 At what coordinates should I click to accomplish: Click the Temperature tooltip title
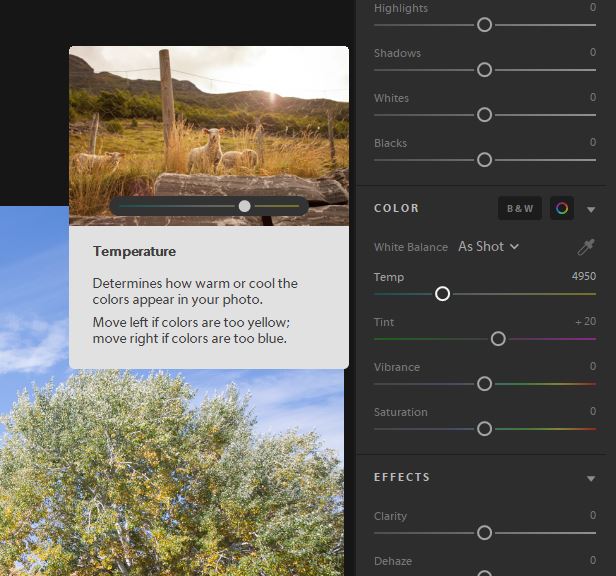click(x=134, y=251)
